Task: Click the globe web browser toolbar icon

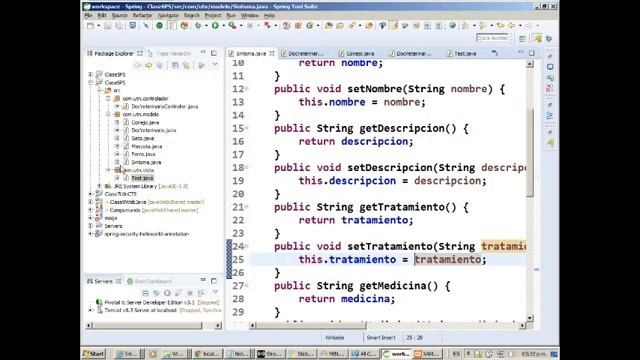Action: coord(452,26)
